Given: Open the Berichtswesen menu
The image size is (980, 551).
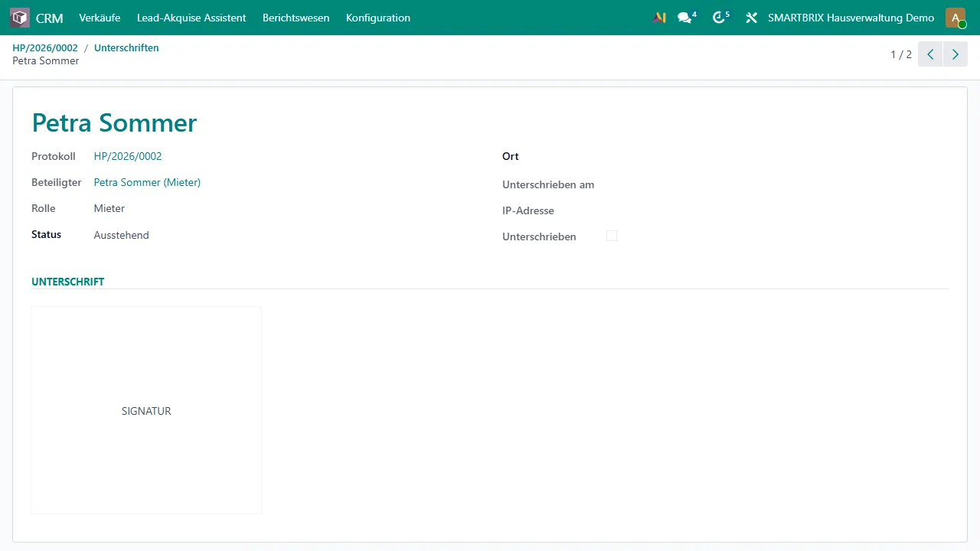Looking at the screenshot, I should 296,18.
